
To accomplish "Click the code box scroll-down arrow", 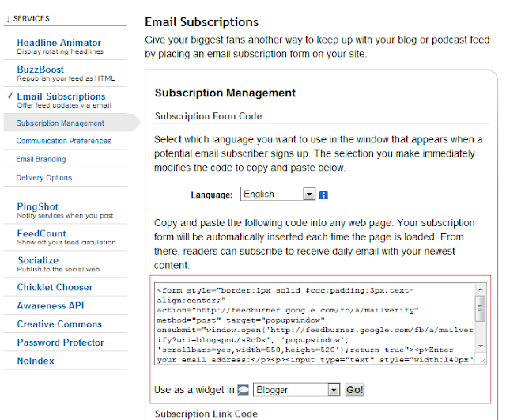I will (480, 358).
